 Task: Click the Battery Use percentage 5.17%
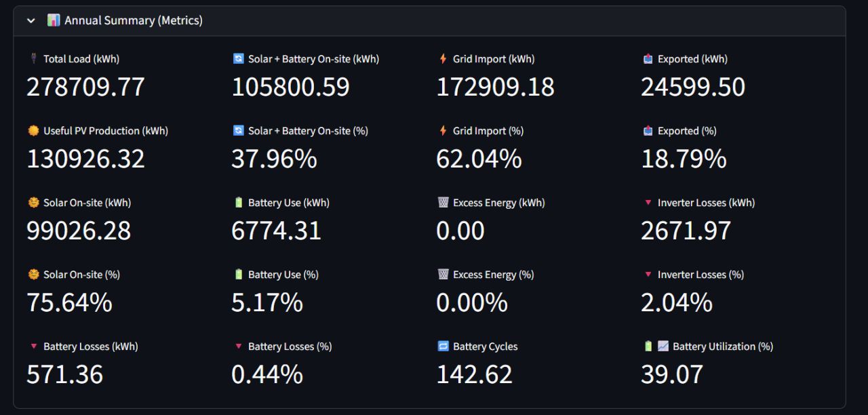(x=267, y=303)
